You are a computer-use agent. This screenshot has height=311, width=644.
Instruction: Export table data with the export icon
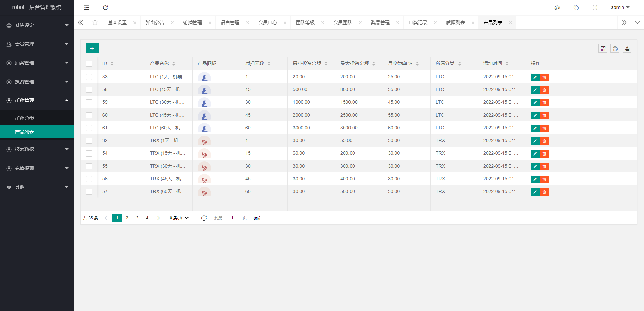click(x=627, y=48)
